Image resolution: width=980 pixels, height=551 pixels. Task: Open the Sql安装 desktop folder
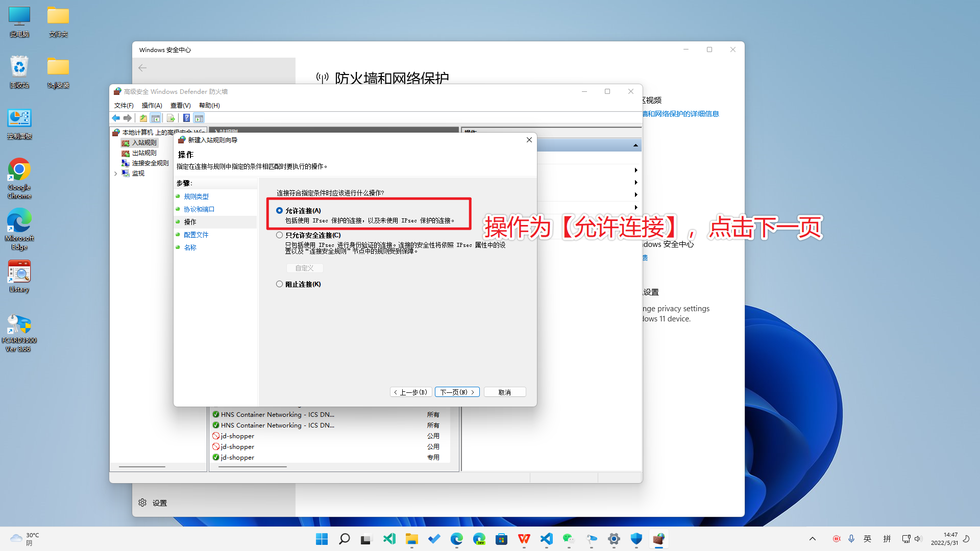(58, 72)
